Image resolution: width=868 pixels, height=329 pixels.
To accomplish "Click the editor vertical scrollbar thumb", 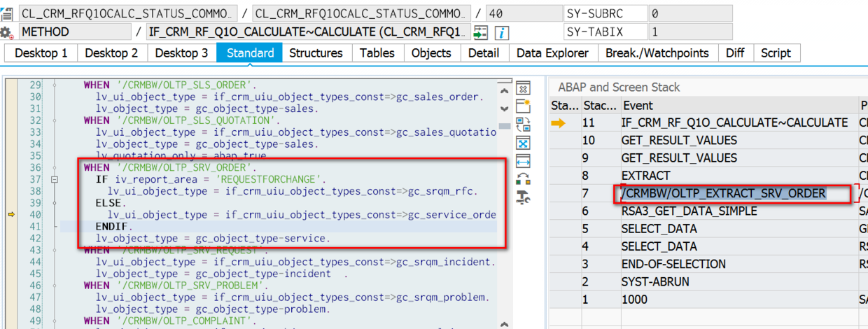I will pos(505,126).
